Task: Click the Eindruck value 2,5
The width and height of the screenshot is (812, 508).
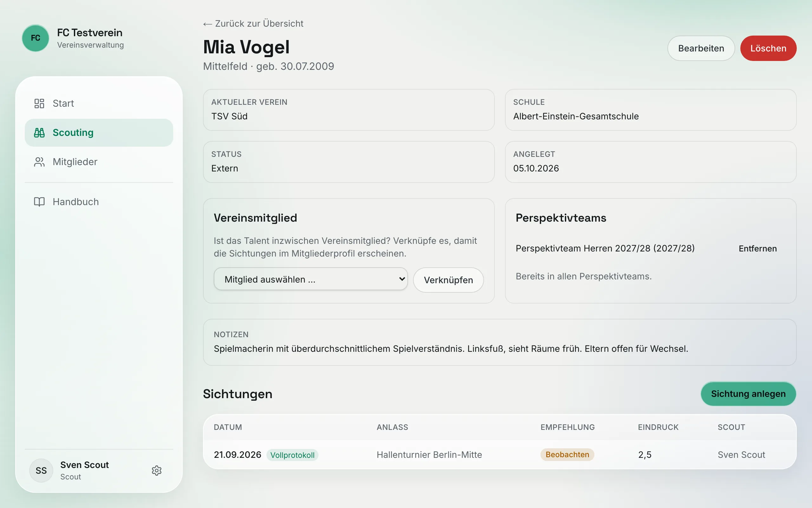Action: point(645,455)
